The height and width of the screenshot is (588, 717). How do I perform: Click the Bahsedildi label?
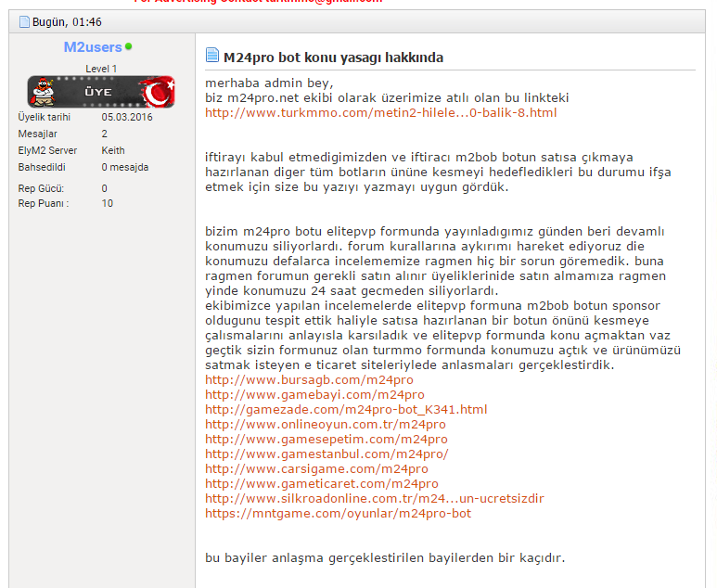tap(42, 167)
